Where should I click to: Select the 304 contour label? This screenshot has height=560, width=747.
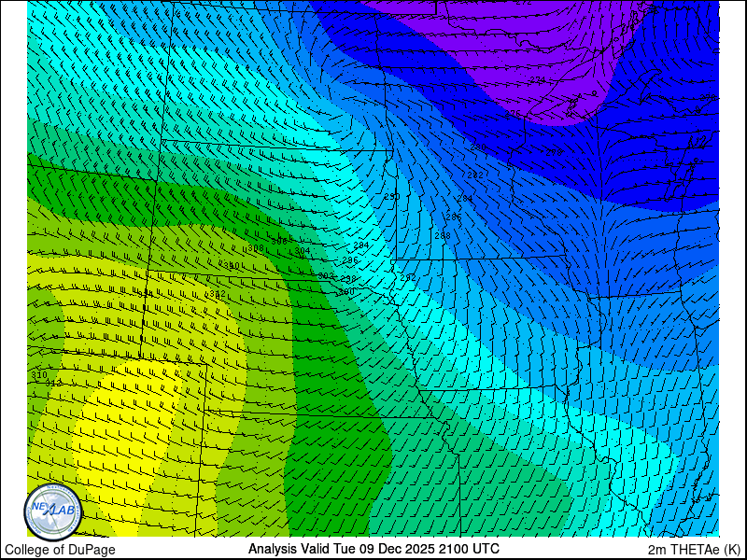point(303,251)
